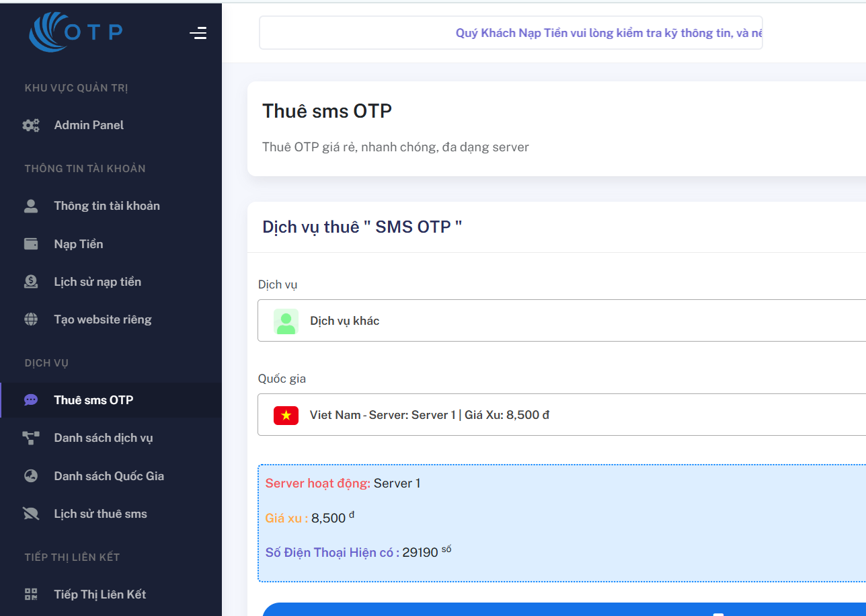Screen dimensions: 866x616
Task: Click the THÔNG TIN TÀI KHOẢN section label
Action: (85, 168)
